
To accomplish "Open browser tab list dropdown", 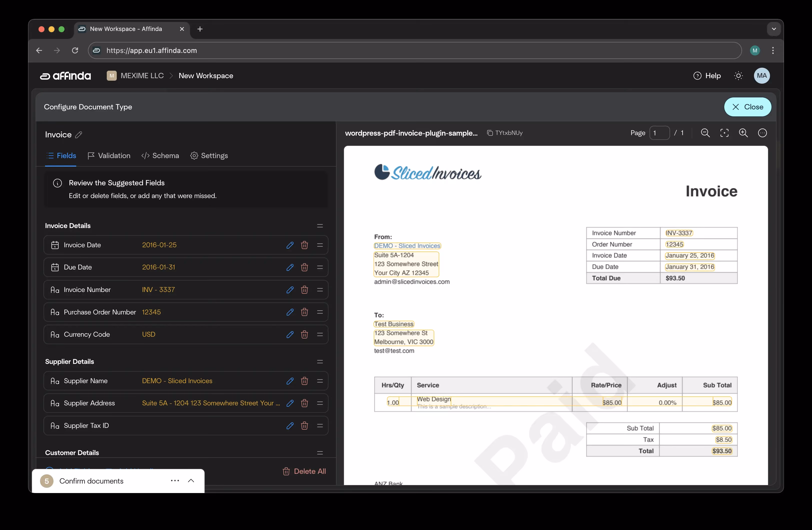I will point(774,29).
